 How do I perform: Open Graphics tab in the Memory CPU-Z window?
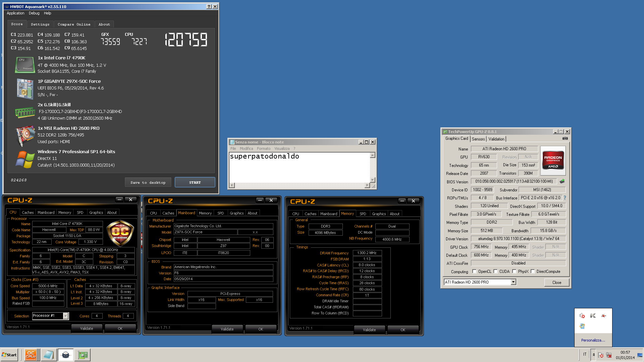tap(379, 214)
